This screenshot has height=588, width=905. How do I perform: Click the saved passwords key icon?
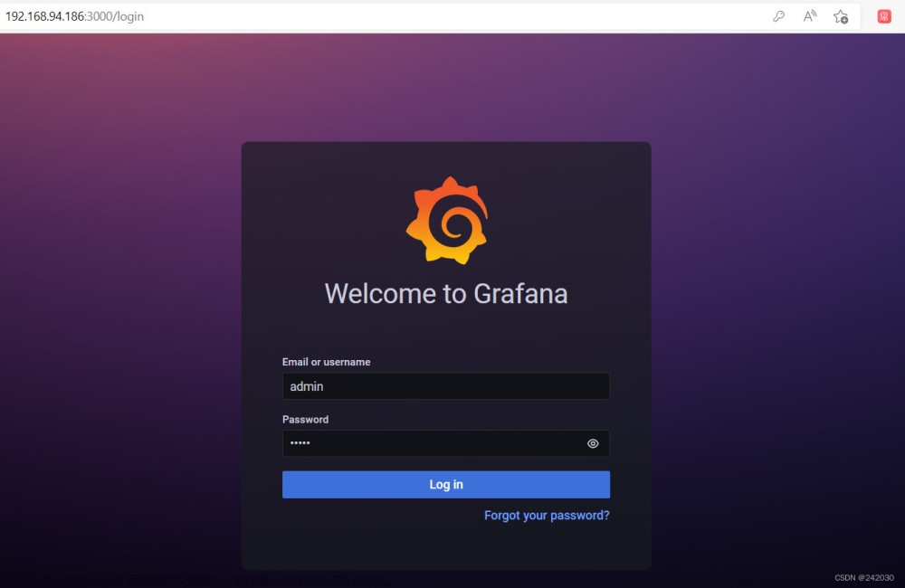(778, 16)
